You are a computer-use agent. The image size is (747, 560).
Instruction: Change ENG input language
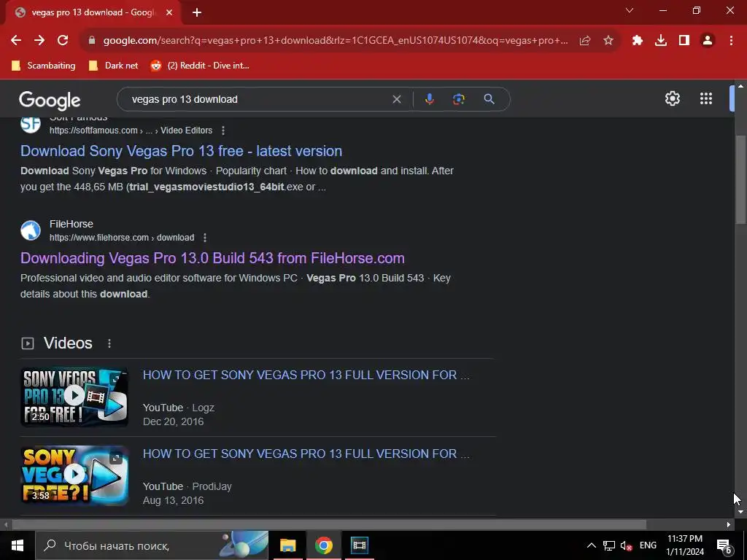coord(648,545)
